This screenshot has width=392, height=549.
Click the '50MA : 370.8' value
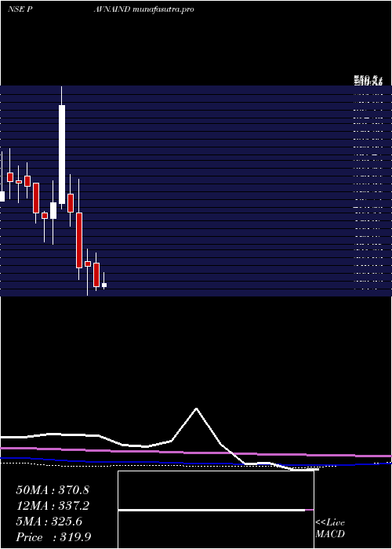pyautogui.click(x=53, y=490)
